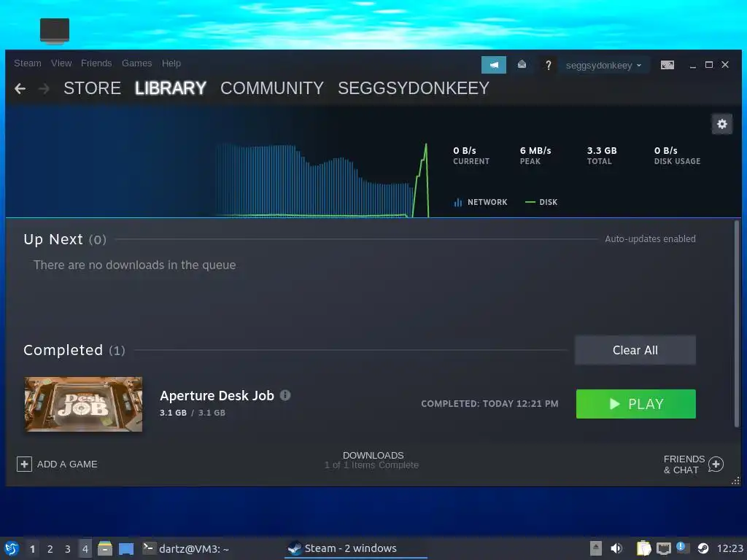Toggle the Network graph legend

point(480,202)
